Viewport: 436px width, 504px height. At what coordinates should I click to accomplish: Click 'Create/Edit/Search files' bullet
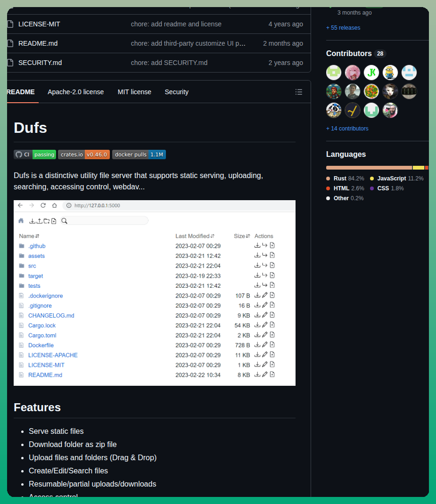[68, 471]
